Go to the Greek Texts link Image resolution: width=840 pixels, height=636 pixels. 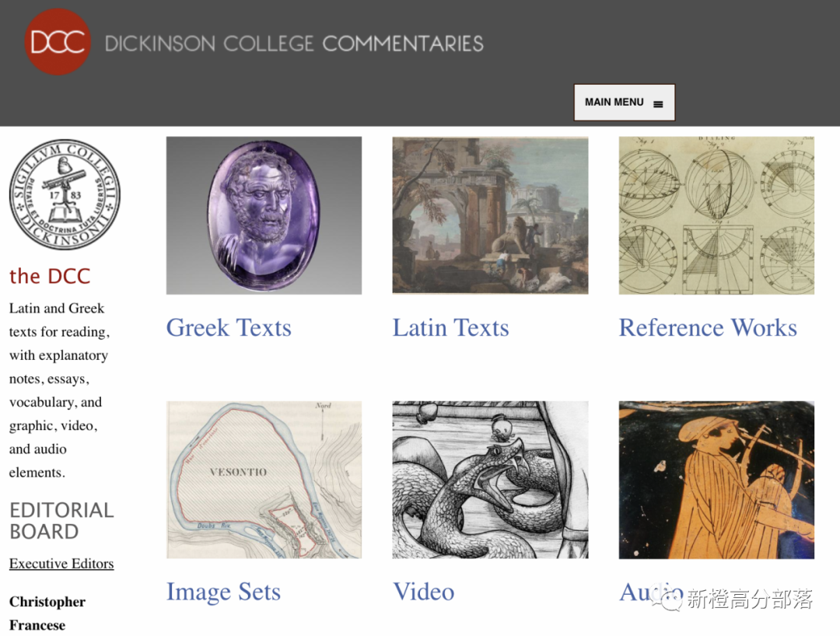click(229, 327)
